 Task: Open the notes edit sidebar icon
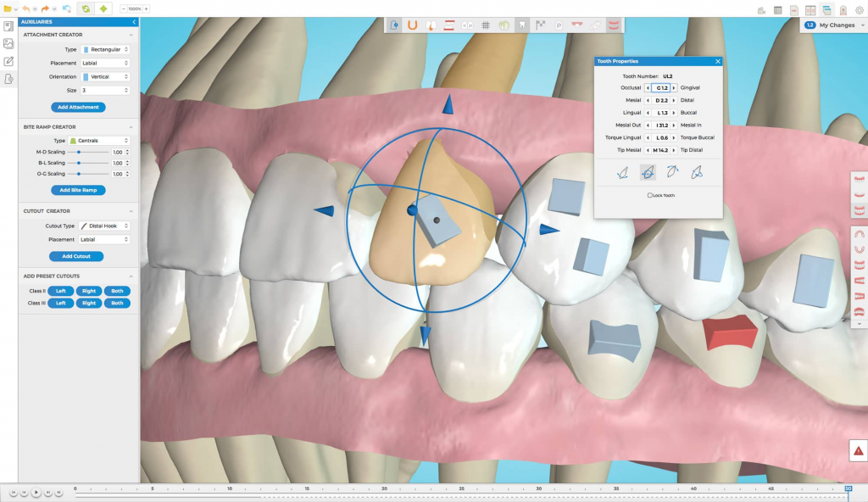pyautogui.click(x=8, y=61)
